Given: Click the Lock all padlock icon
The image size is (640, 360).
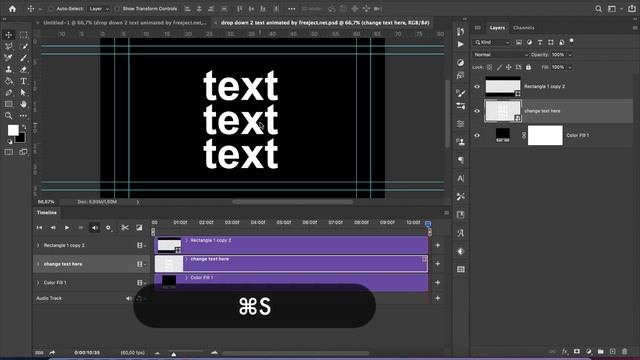Looking at the screenshot, I should click(529, 67).
